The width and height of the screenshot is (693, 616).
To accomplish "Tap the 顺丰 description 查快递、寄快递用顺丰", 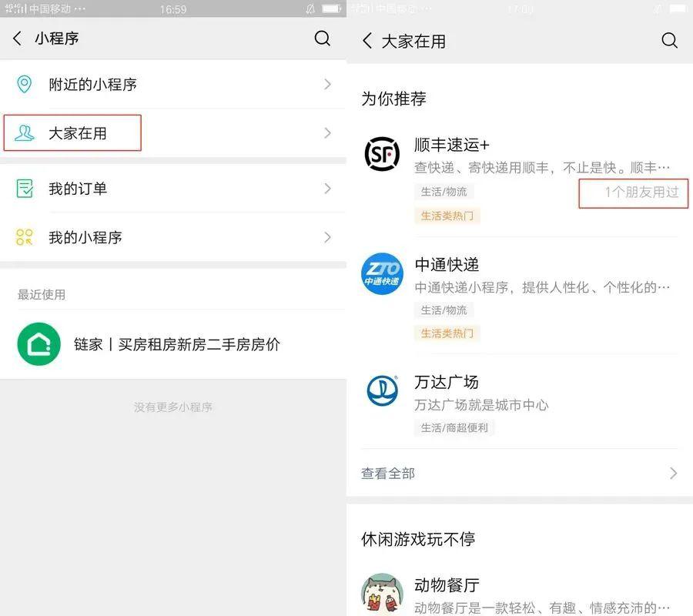I will click(x=542, y=168).
